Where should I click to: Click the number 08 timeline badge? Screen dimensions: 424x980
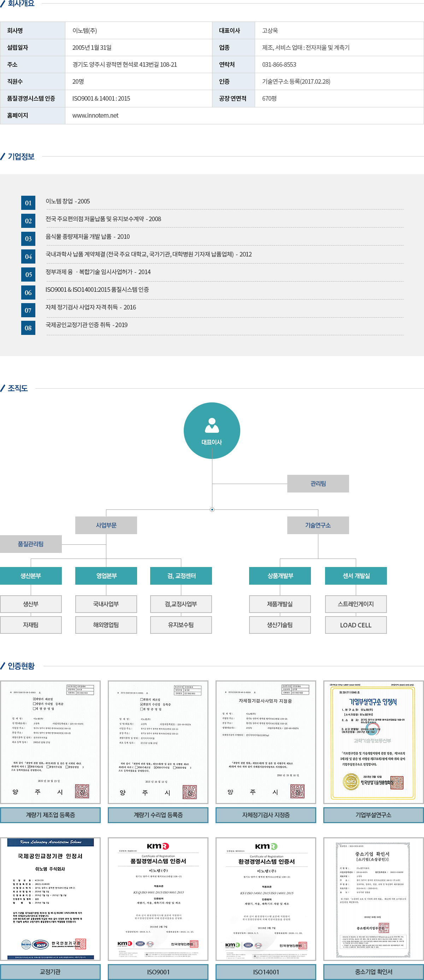pos(28,328)
